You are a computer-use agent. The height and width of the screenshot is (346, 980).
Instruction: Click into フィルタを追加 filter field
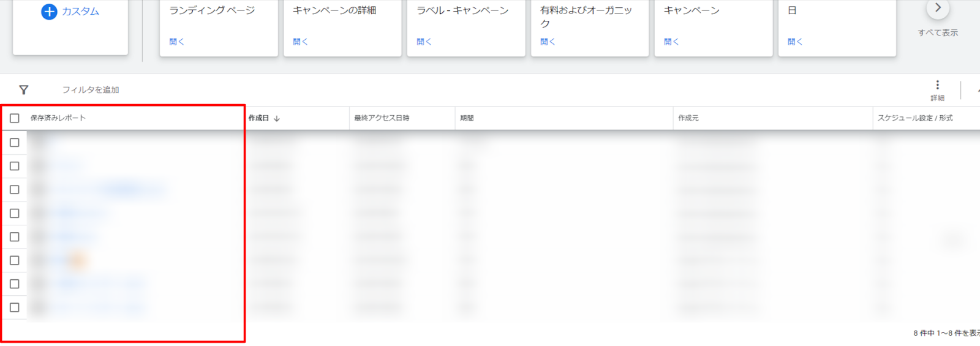coord(91,90)
